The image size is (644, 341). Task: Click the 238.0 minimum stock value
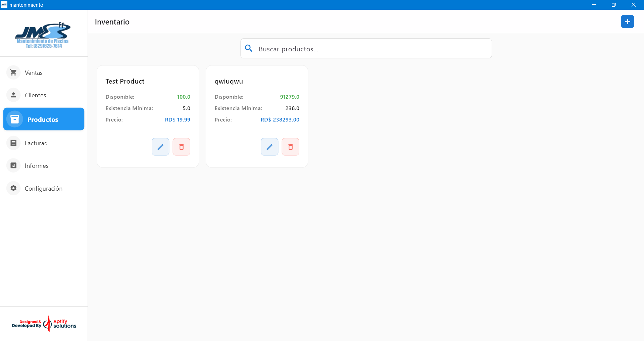pyautogui.click(x=292, y=108)
